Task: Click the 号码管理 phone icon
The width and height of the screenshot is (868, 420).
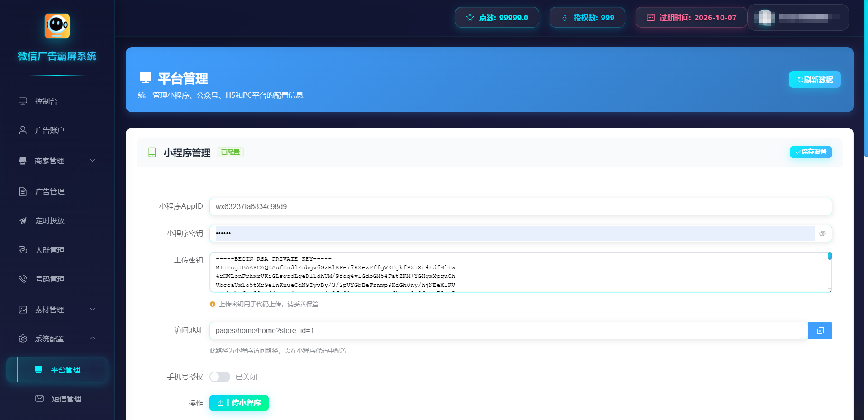Action: [23, 279]
